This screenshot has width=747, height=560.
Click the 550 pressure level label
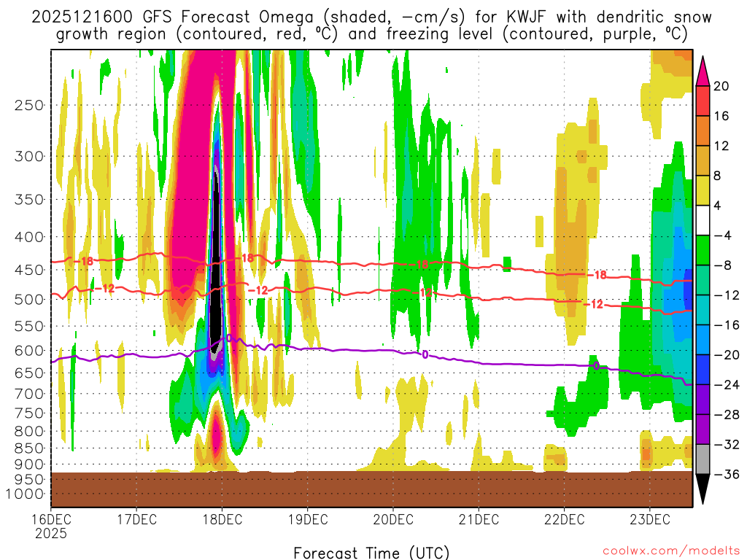click(x=29, y=326)
